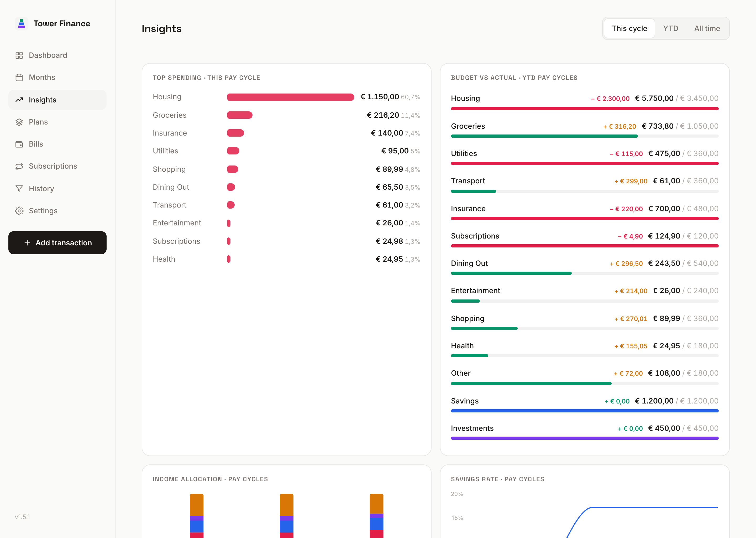The image size is (756, 538).
Task: Click the History filter icon
Action: [19, 189]
